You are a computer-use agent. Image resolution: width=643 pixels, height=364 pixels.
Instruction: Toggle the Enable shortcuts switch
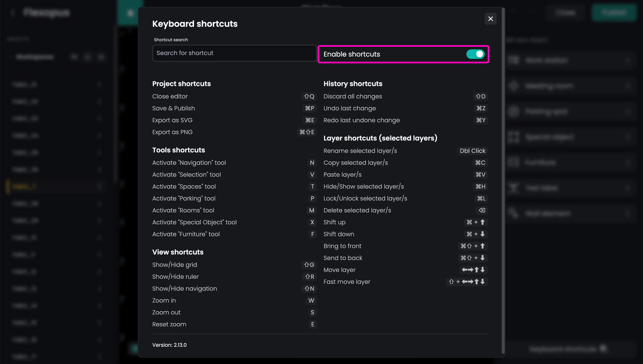pyautogui.click(x=475, y=54)
